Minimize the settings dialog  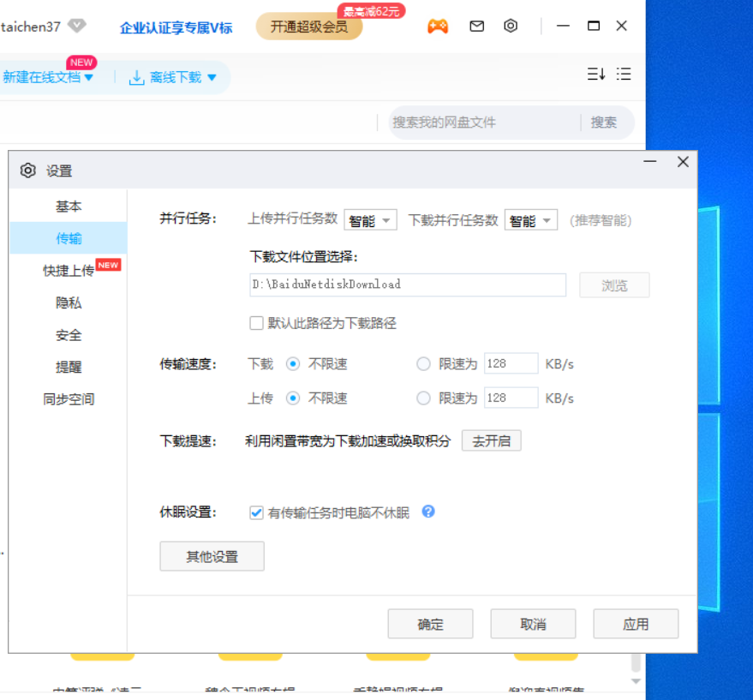point(649,161)
